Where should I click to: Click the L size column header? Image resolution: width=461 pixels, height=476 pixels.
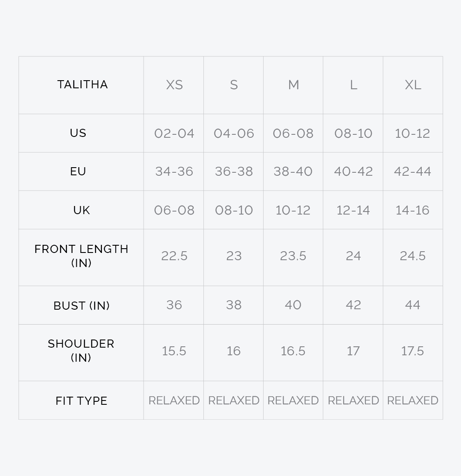353,85
